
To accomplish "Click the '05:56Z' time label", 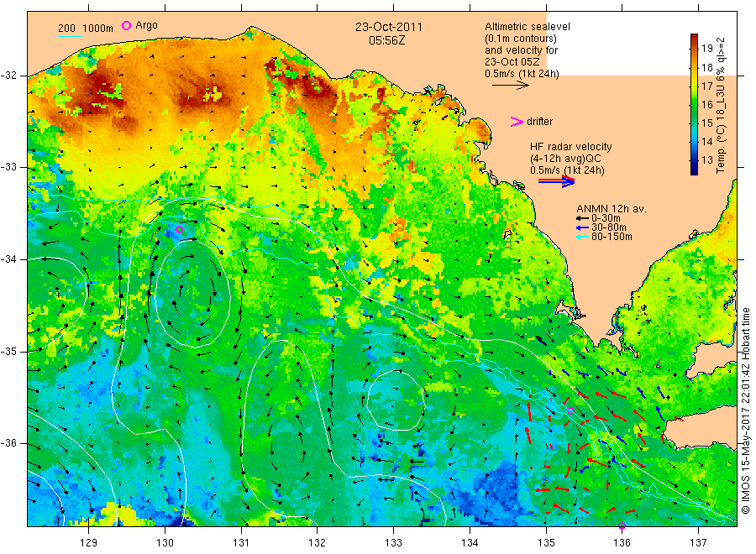I will [x=386, y=40].
